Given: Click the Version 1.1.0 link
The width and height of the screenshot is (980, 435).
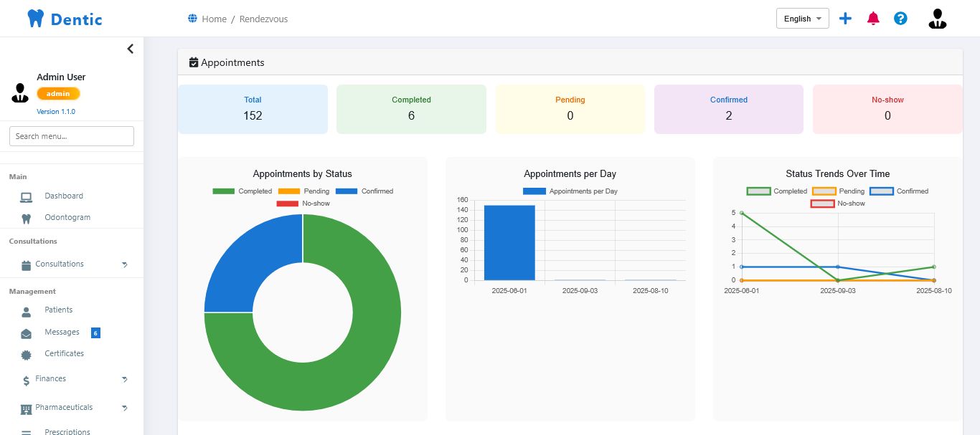Looking at the screenshot, I should [56, 112].
